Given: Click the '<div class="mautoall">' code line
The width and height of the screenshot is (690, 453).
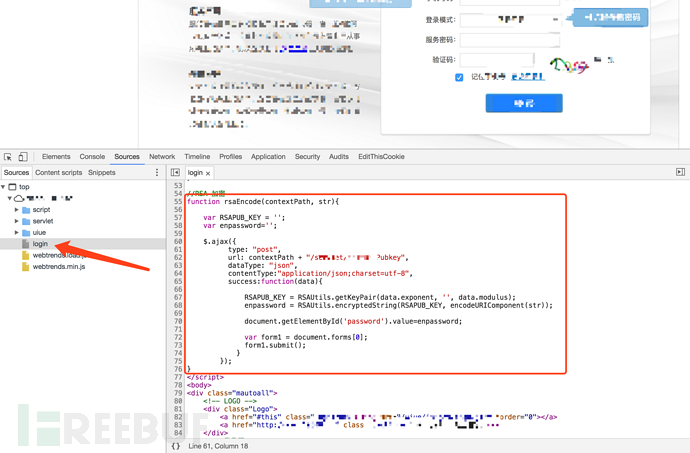Looking at the screenshot, I should click(232, 393).
